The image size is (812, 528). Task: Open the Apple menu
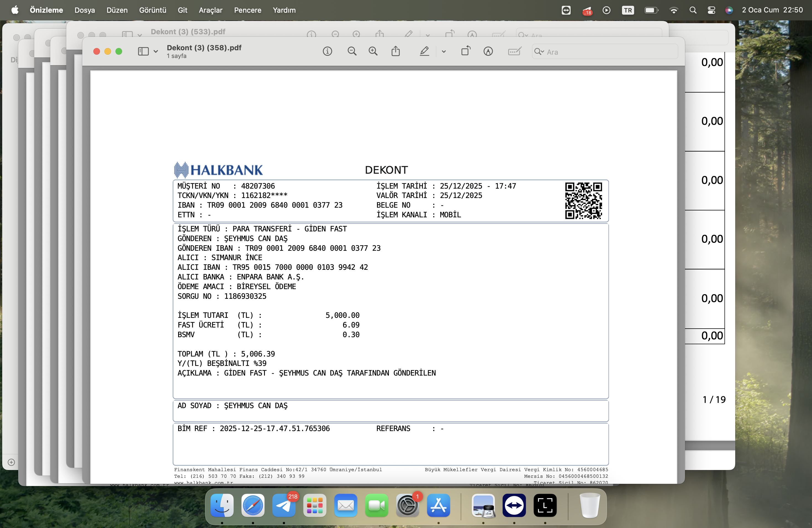click(x=15, y=10)
